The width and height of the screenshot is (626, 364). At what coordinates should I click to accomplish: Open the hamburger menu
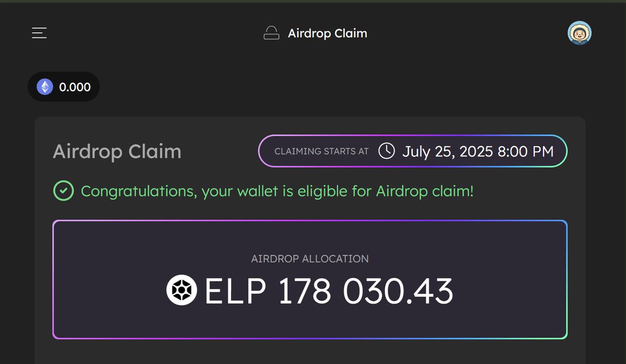(40, 33)
